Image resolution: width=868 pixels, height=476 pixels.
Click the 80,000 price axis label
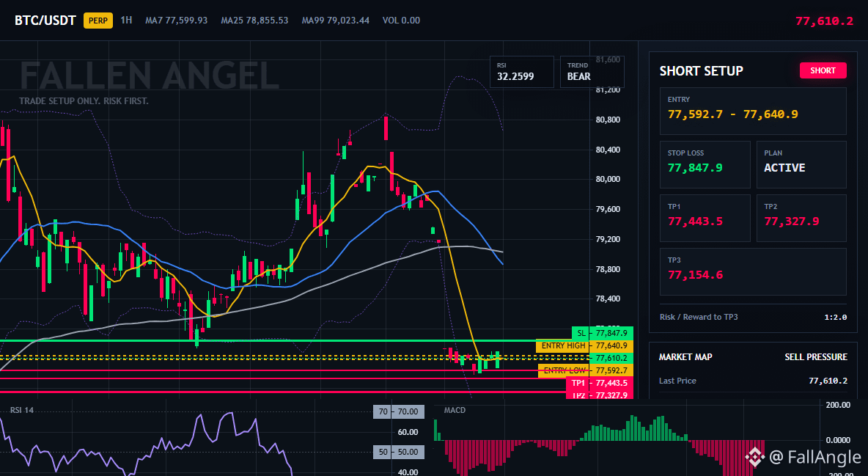click(x=608, y=180)
